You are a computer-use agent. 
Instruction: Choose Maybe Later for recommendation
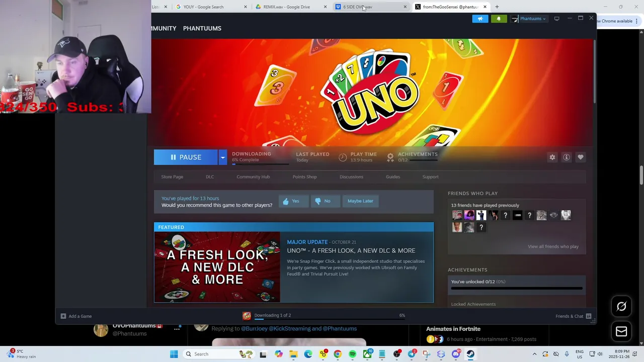[360, 201]
